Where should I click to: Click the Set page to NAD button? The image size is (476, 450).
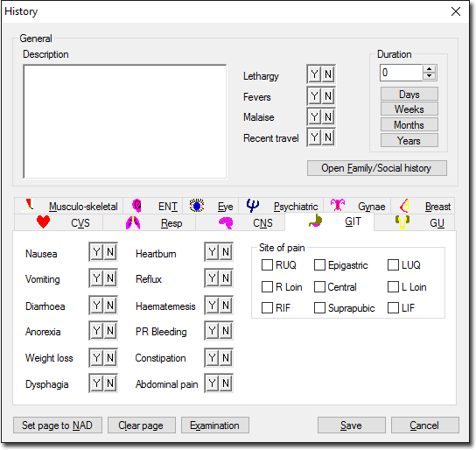tap(58, 425)
